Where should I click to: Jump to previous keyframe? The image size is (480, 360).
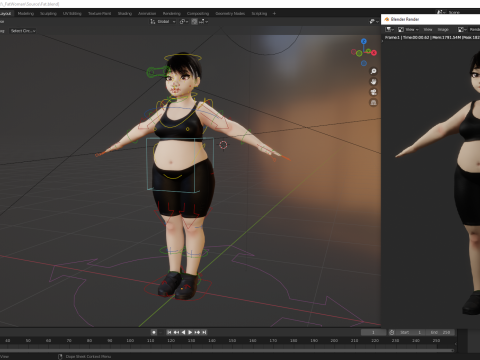tap(176, 332)
